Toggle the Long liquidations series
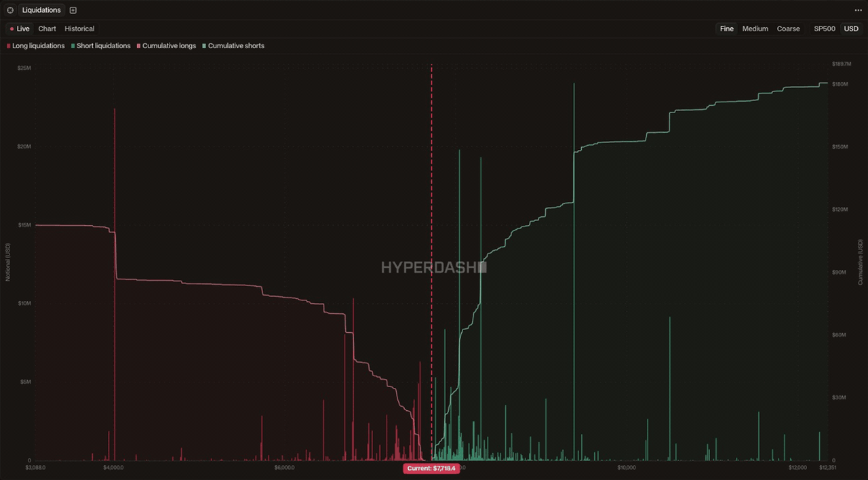 click(x=36, y=46)
